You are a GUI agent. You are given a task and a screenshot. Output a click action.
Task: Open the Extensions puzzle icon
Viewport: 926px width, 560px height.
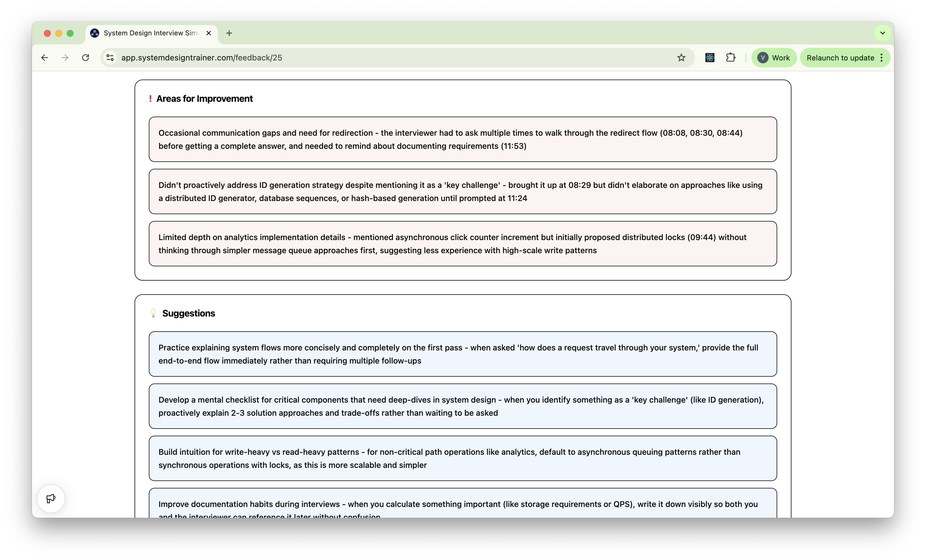click(731, 58)
